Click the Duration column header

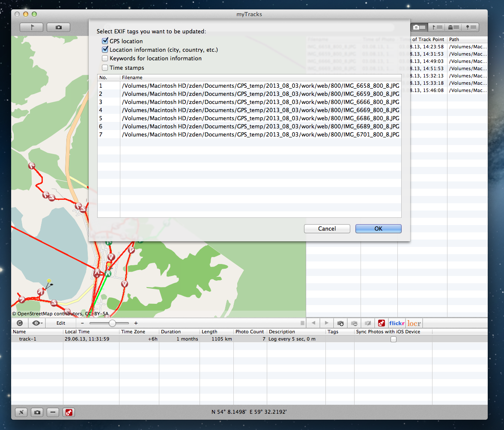[x=179, y=332]
